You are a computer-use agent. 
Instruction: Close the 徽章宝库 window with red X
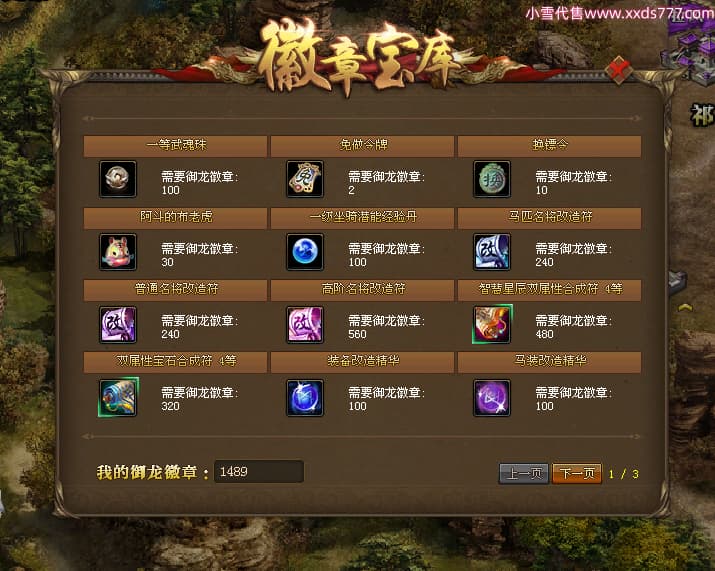(x=618, y=70)
